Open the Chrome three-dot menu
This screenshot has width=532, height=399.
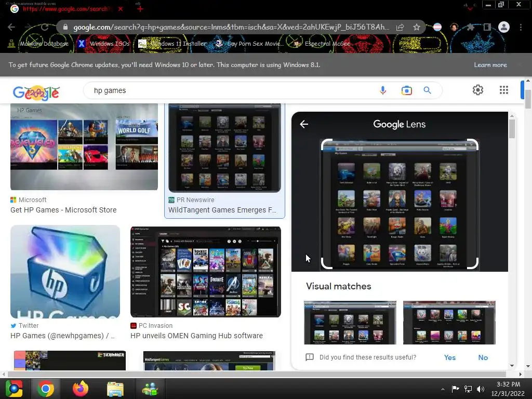click(x=521, y=27)
